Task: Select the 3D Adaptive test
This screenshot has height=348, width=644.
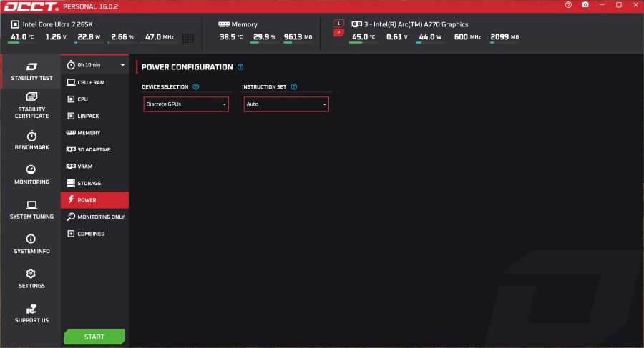Action: (x=94, y=150)
